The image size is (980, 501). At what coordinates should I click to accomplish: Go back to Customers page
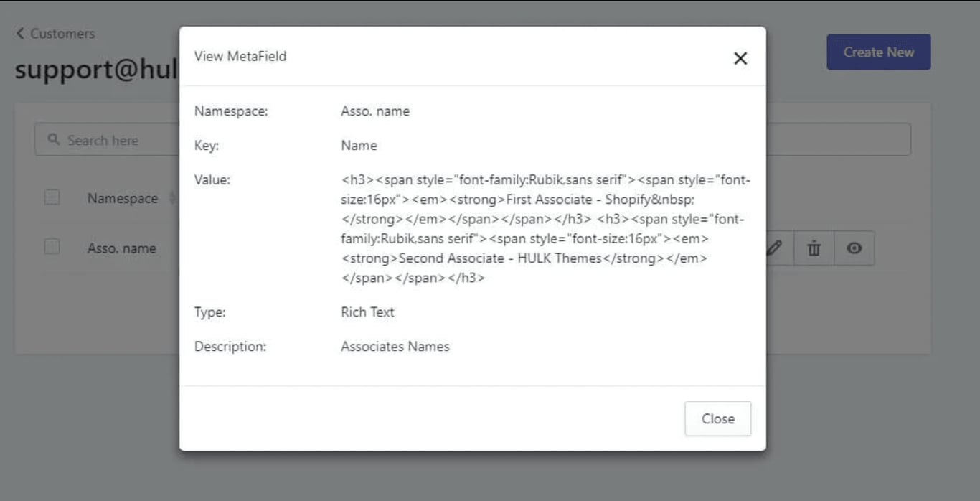click(x=62, y=34)
